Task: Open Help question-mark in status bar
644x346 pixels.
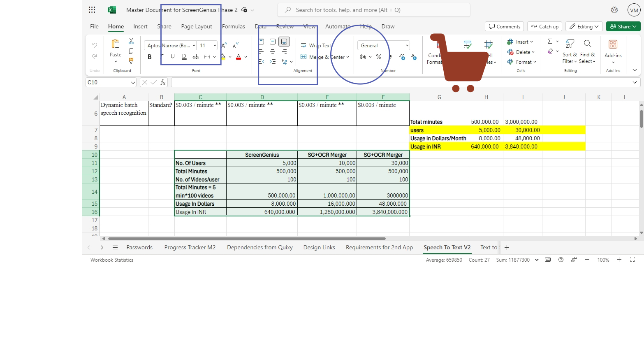Action: 561,260
